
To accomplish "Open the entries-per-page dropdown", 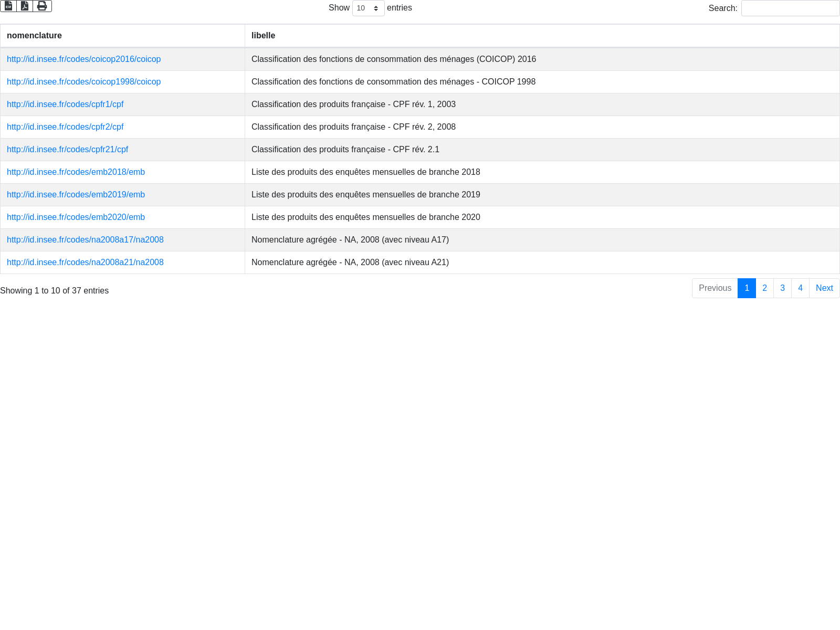I will coord(368,8).
